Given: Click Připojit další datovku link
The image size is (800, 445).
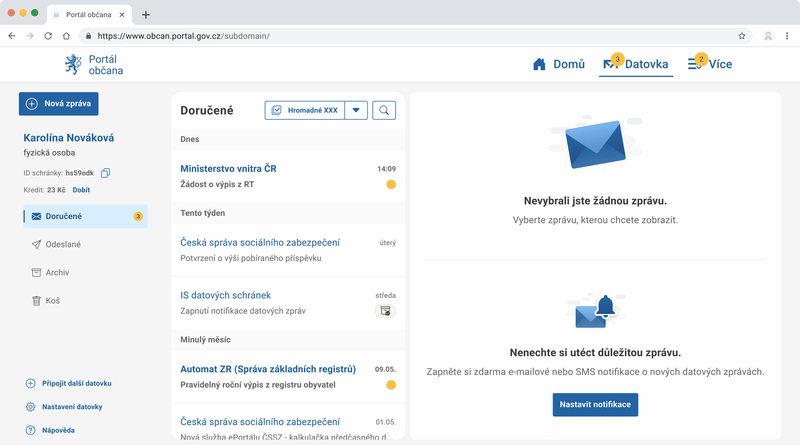Looking at the screenshot, I should [x=77, y=383].
